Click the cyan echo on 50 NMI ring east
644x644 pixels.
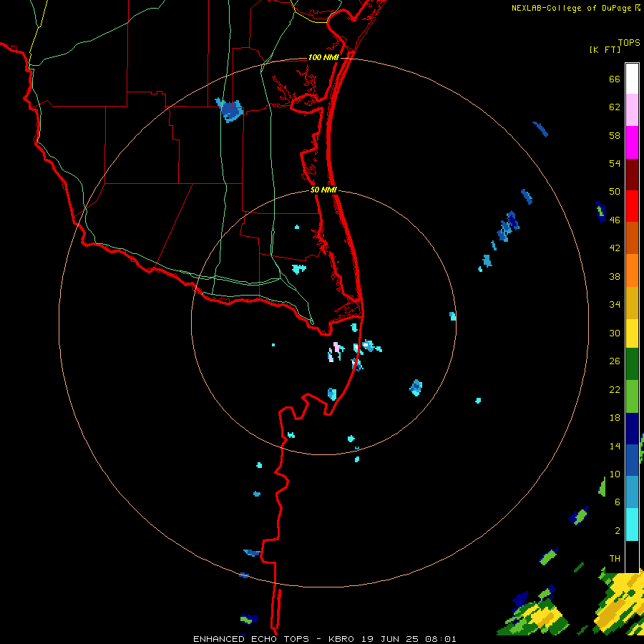(x=453, y=316)
